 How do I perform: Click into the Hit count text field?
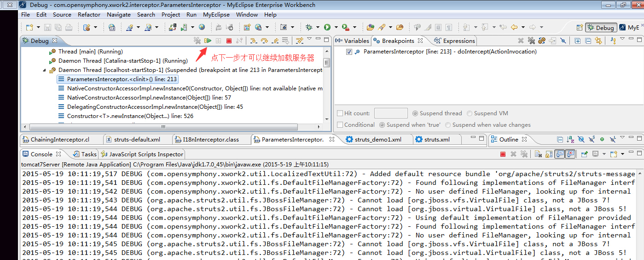click(x=390, y=113)
